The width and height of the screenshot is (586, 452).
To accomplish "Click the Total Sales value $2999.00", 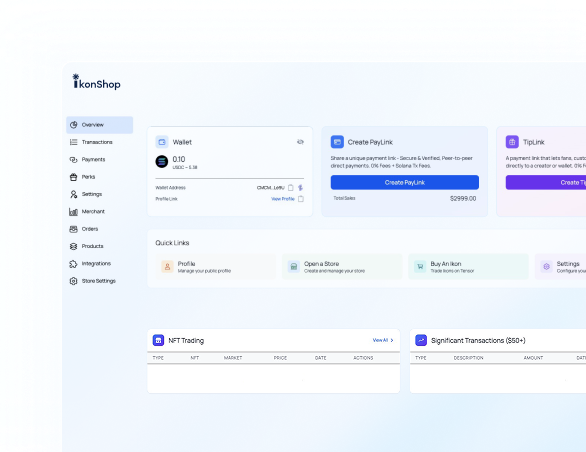I will coord(463,199).
